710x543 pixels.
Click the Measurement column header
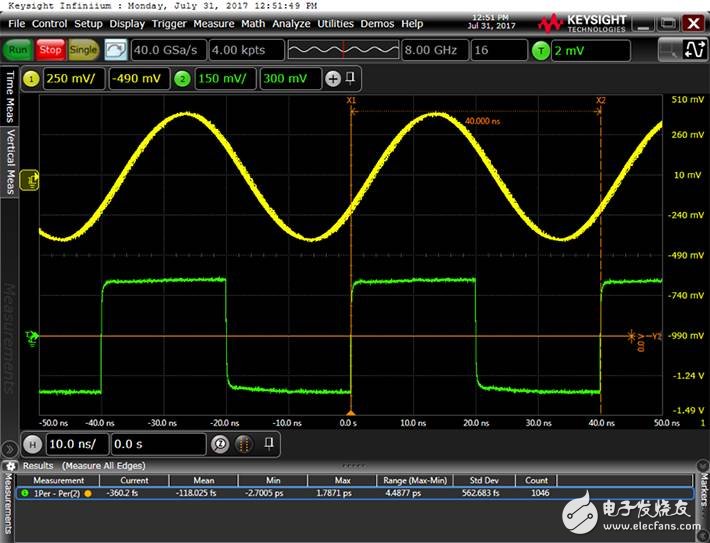pyautogui.click(x=58, y=480)
